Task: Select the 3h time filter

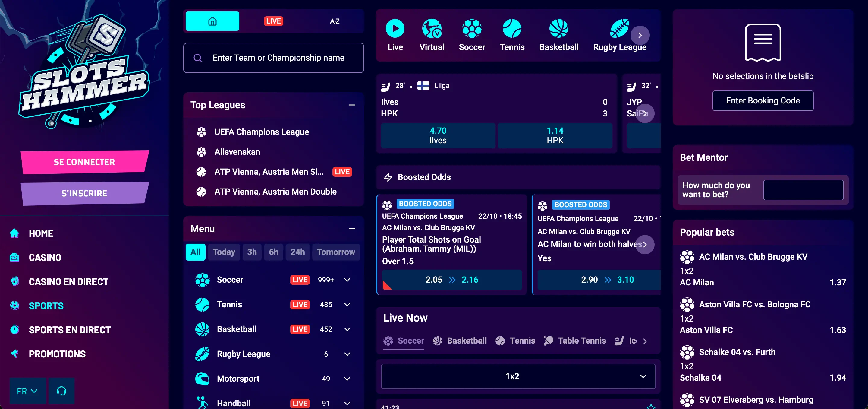Action: [x=252, y=252]
